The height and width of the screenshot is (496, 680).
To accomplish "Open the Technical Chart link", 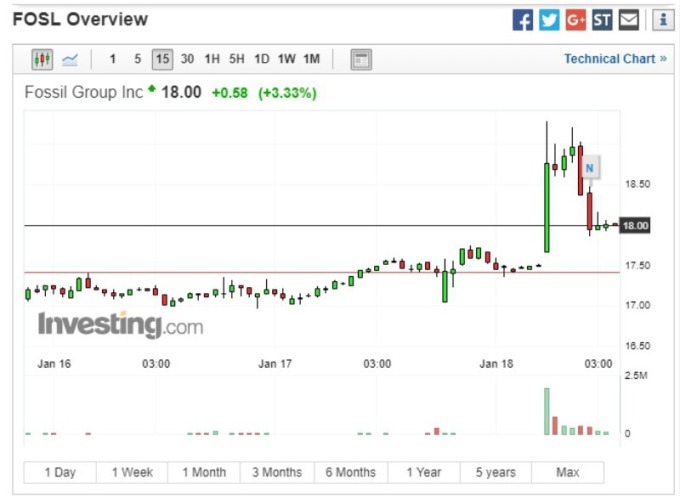I will pos(615,59).
